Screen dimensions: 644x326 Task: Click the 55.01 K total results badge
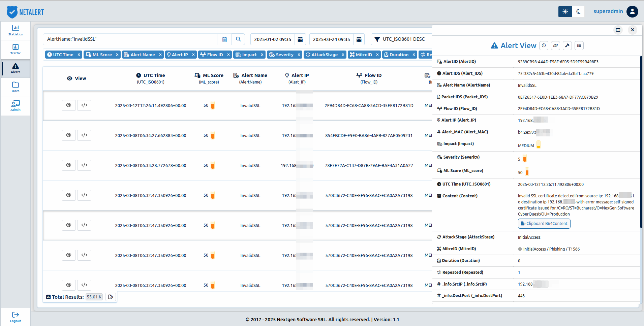point(94,297)
